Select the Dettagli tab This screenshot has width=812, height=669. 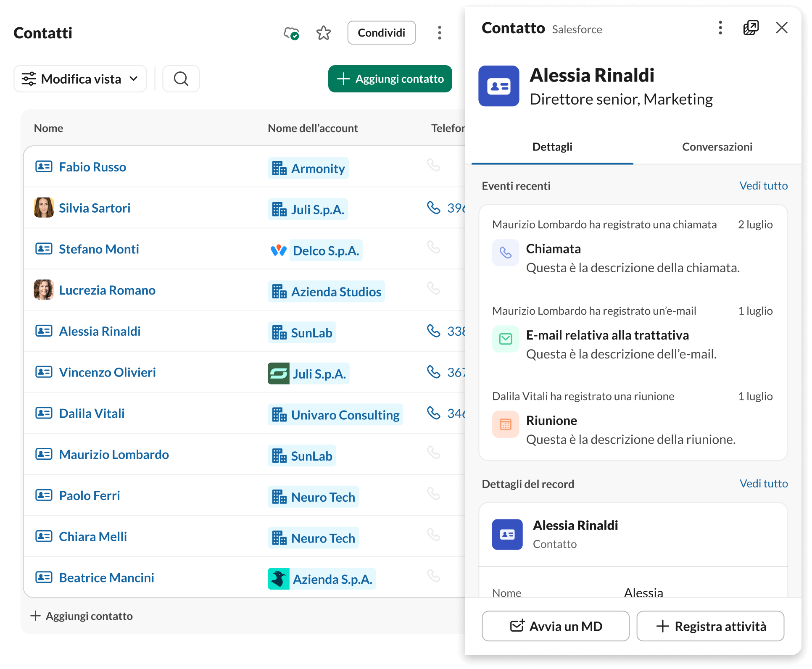(x=552, y=147)
